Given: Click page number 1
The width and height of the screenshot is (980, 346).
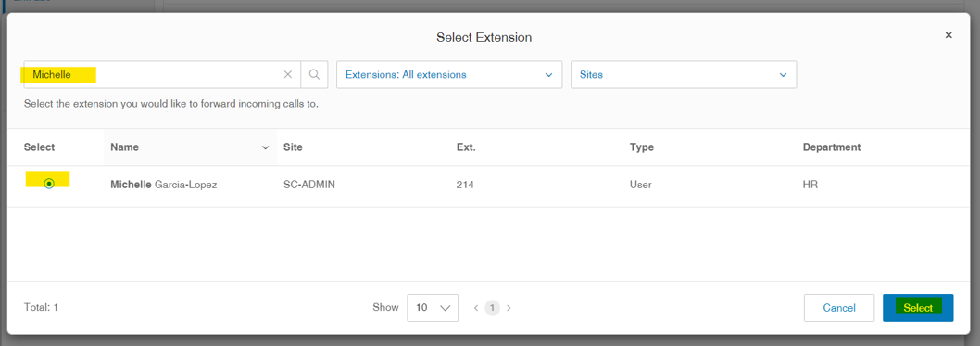Looking at the screenshot, I should click(493, 308).
